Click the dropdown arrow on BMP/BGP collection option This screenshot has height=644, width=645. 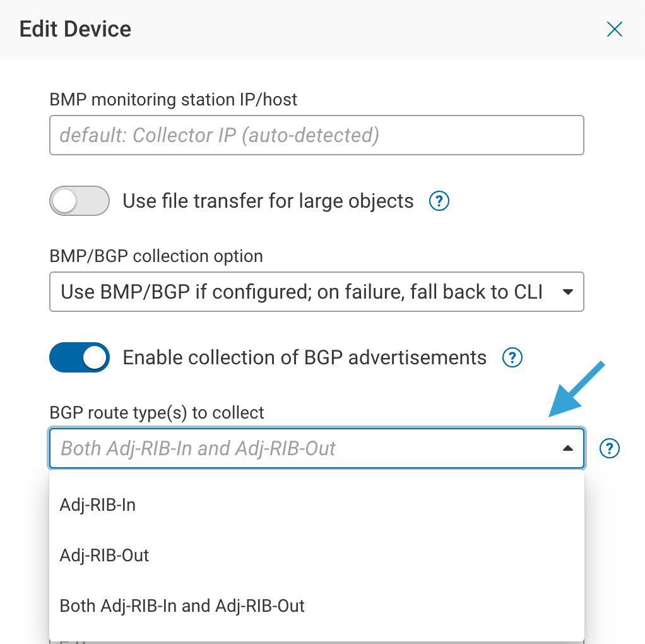pos(567,292)
